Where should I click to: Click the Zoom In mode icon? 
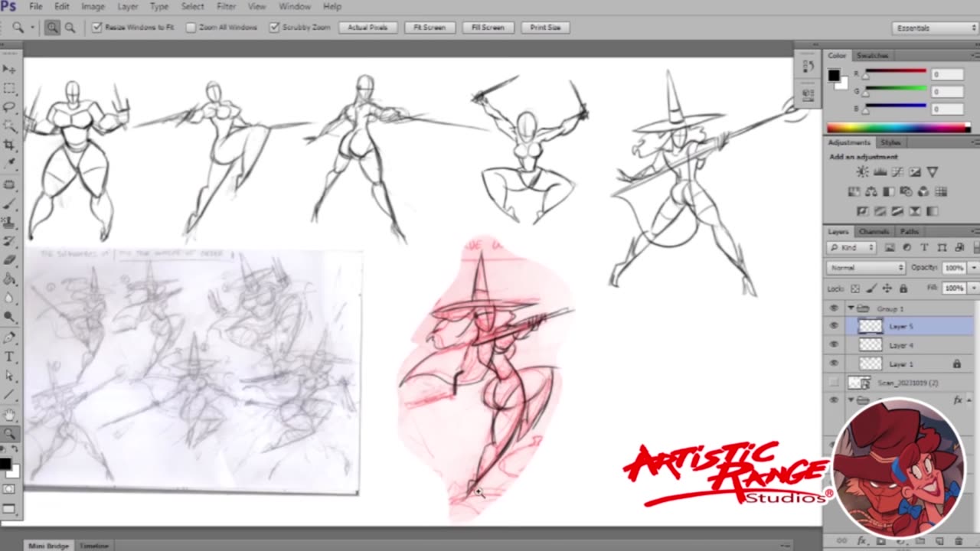pyautogui.click(x=52, y=28)
